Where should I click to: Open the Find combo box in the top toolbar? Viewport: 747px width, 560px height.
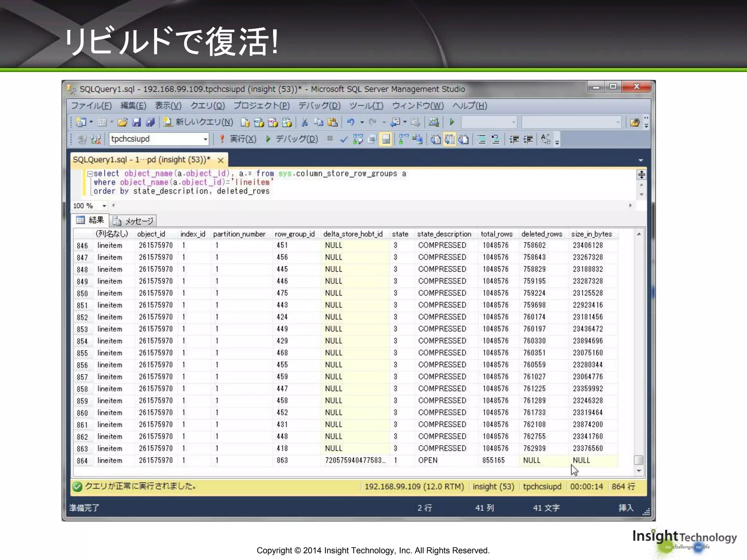pos(572,122)
